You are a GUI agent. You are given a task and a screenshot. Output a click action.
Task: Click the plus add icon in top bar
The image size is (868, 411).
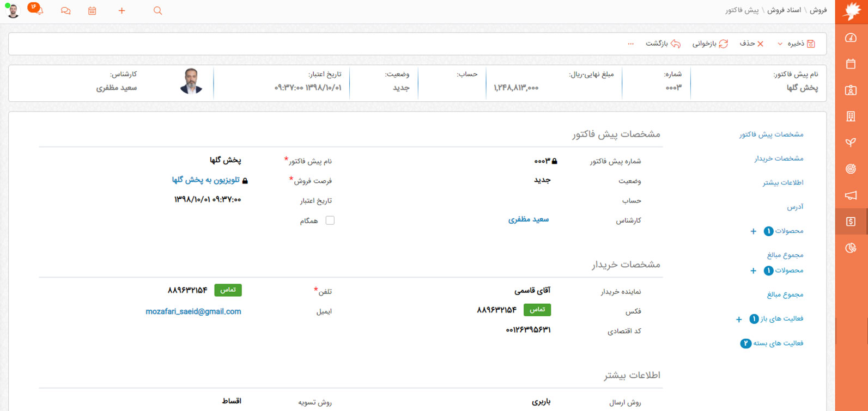coord(122,11)
